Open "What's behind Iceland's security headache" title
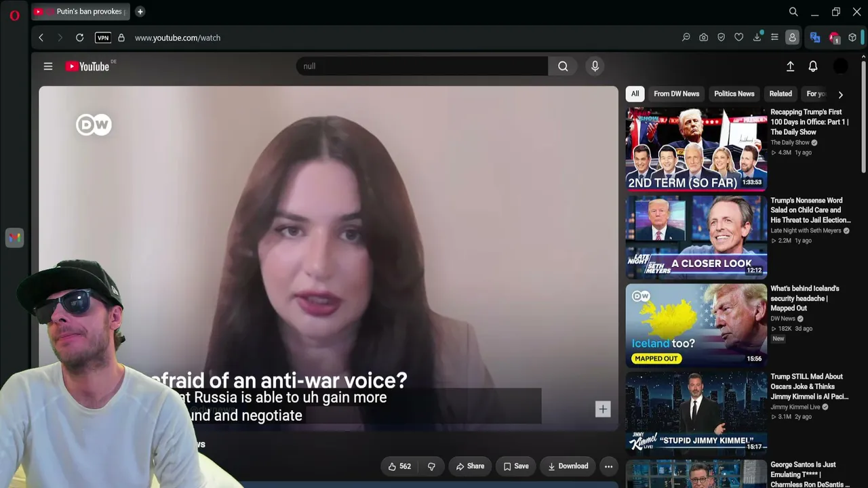This screenshot has height=488, width=868. pos(805,298)
